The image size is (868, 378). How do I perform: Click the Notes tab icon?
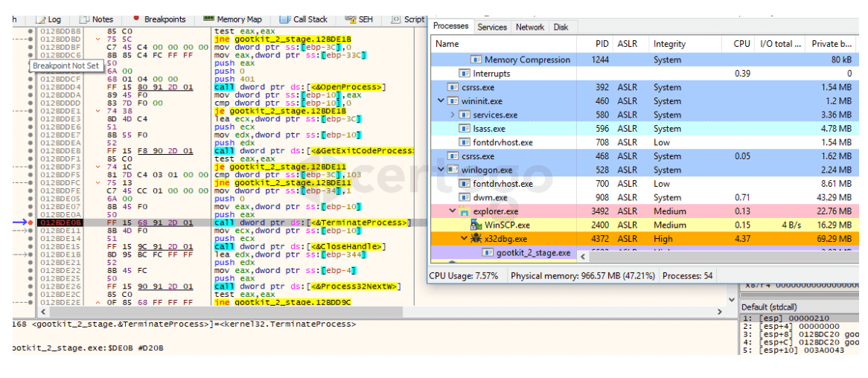tap(85, 19)
